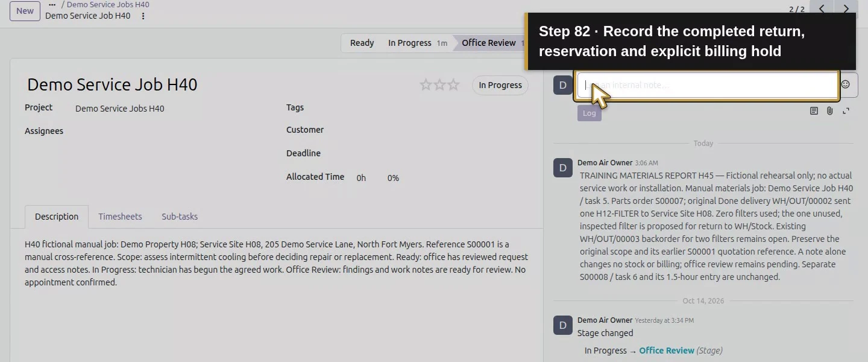Switch to the Sub-tasks tab

coord(180,217)
